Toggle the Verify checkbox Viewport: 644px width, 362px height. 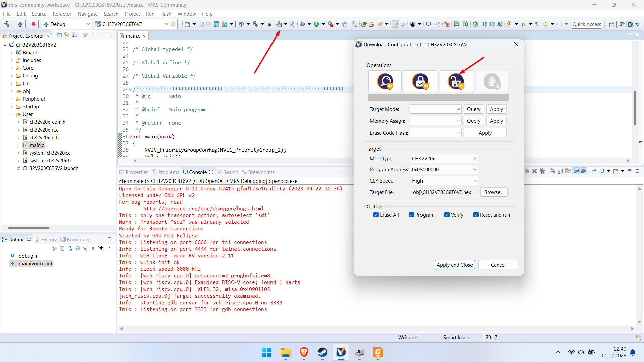click(447, 215)
